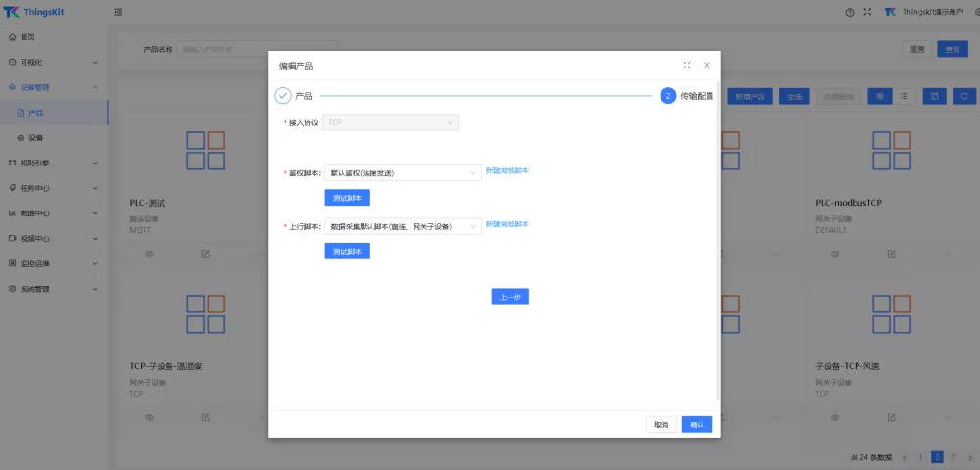Go to page 3 in pagination
Image resolution: width=980 pixels, height=470 pixels.
click(954, 457)
